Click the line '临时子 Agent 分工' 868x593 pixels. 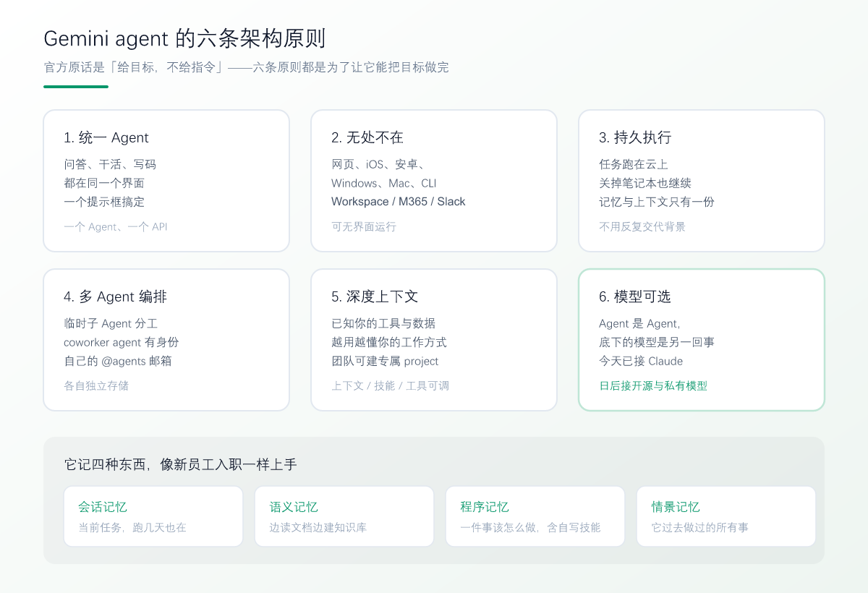[111, 323]
